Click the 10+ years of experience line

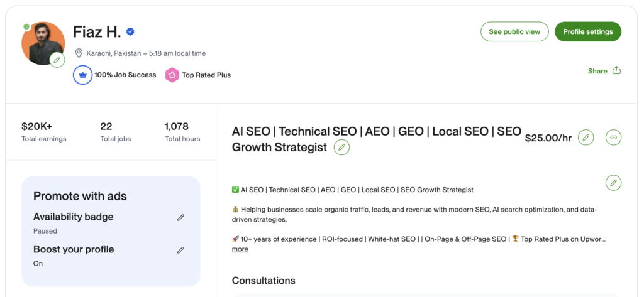pyautogui.click(x=419, y=239)
